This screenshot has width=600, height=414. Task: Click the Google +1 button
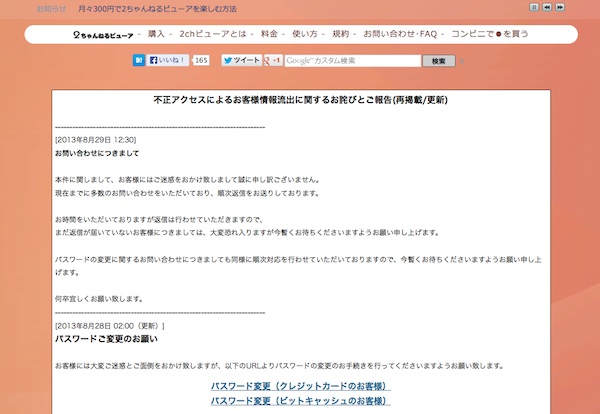click(272, 60)
